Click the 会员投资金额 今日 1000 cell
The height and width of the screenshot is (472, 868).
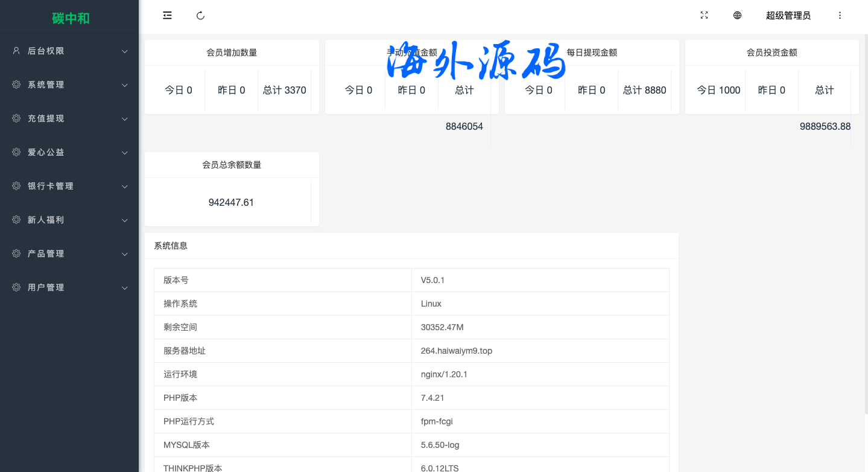pos(718,91)
